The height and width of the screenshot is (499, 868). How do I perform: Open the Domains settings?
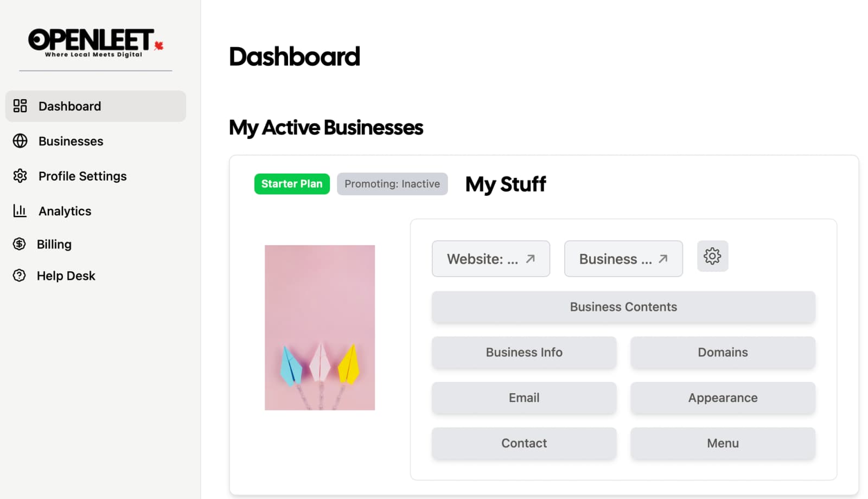[x=723, y=353]
